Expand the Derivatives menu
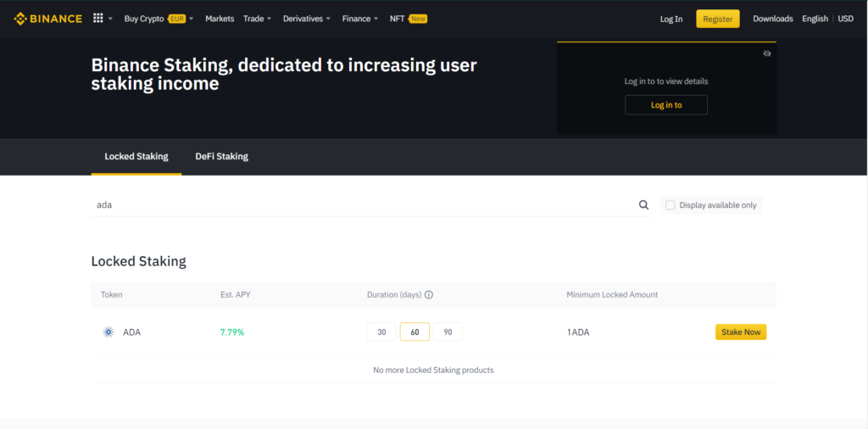 (307, 19)
